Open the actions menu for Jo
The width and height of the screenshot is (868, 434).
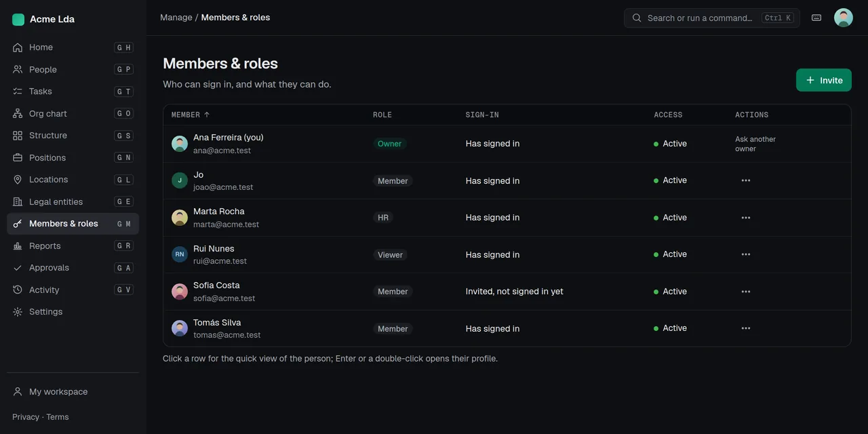pyautogui.click(x=746, y=180)
